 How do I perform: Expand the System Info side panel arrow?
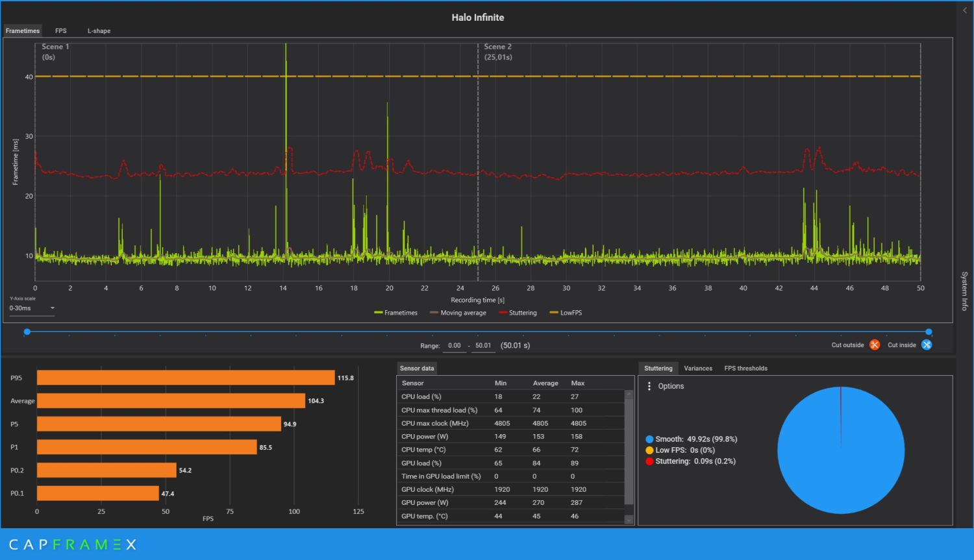(x=964, y=10)
